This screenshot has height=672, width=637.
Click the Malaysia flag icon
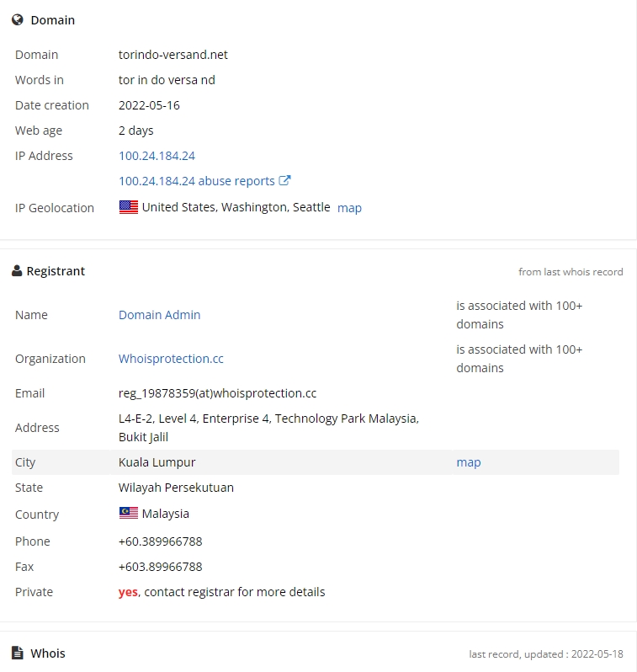click(129, 513)
